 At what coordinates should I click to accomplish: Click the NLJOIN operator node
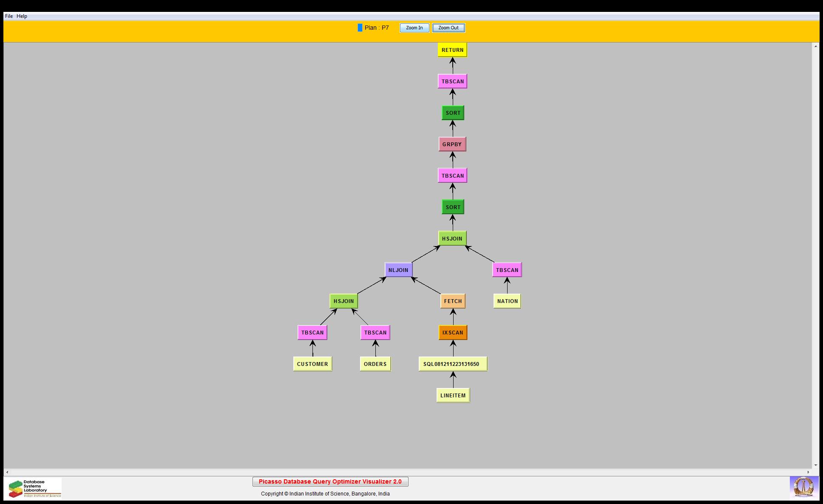[x=398, y=270]
